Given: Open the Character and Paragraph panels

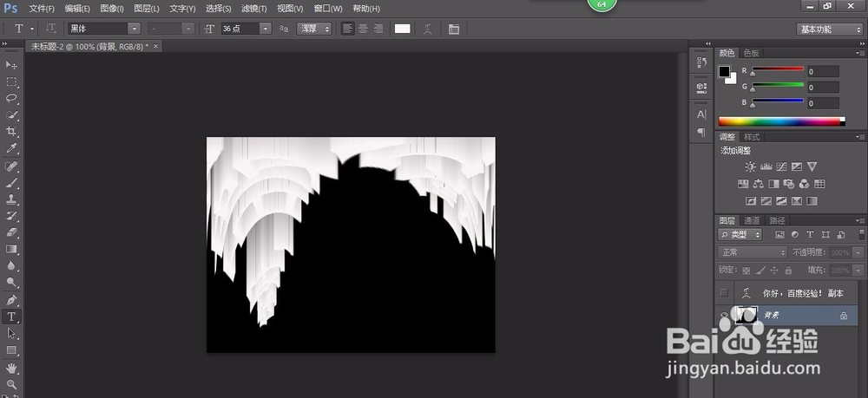Looking at the screenshot, I should coord(454,29).
